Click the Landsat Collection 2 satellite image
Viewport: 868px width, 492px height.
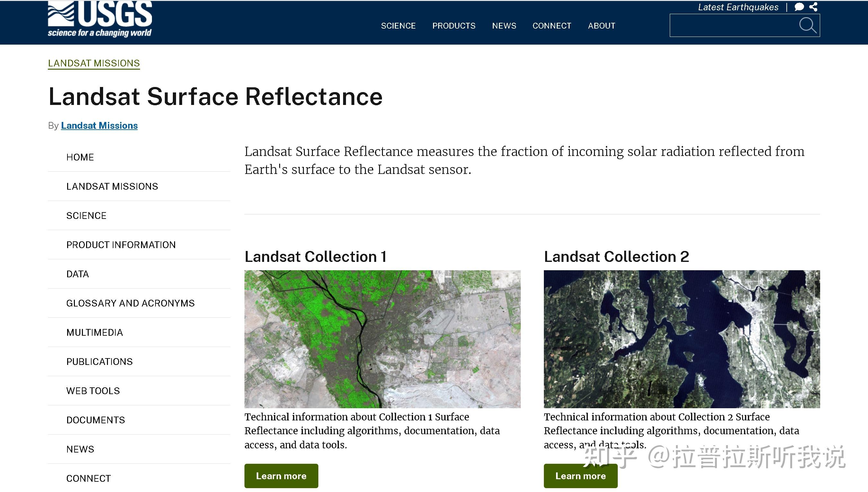[682, 338]
